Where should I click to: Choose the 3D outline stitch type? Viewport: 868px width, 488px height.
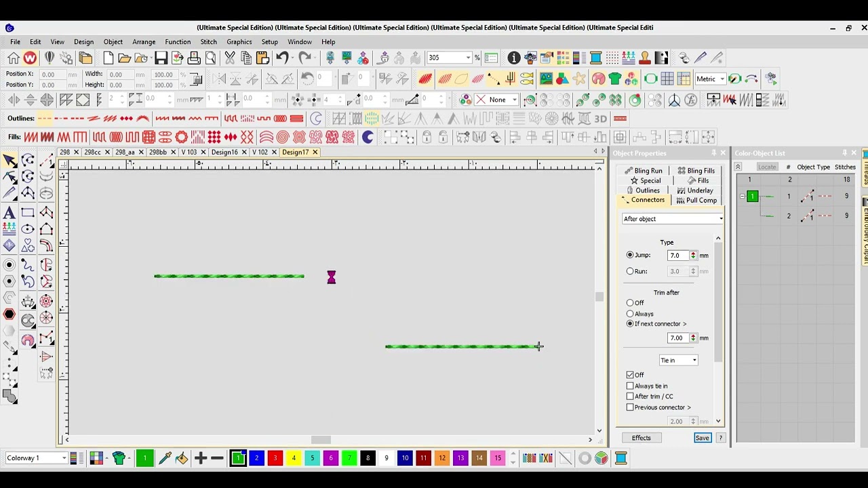[601, 119]
